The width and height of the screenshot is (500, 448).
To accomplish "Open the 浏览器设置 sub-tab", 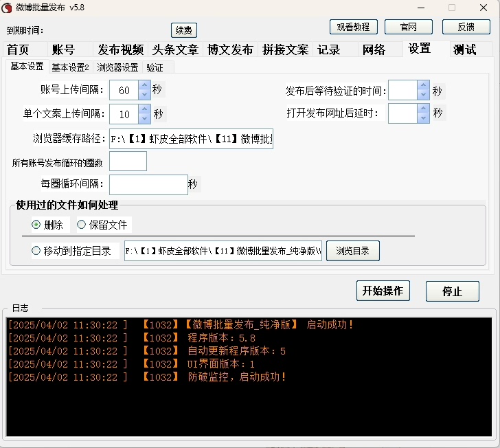I will click(117, 67).
